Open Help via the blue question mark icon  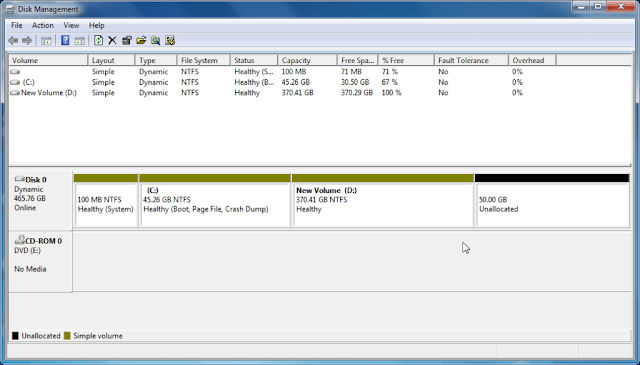click(x=65, y=40)
